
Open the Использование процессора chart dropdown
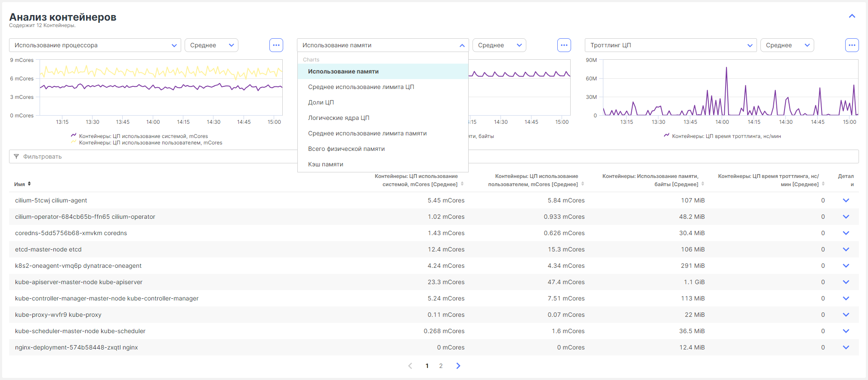click(95, 45)
